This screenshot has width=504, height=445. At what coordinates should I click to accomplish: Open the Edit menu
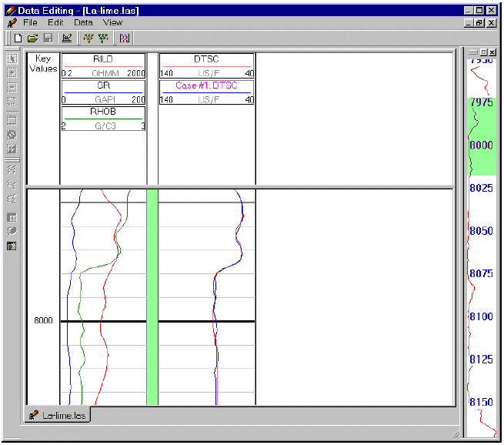coord(55,22)
